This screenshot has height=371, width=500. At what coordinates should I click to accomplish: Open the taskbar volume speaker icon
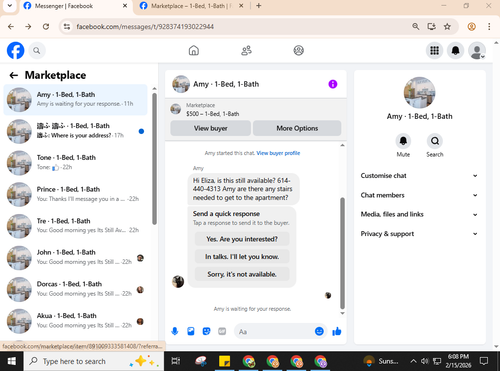(x=424, y=361)
